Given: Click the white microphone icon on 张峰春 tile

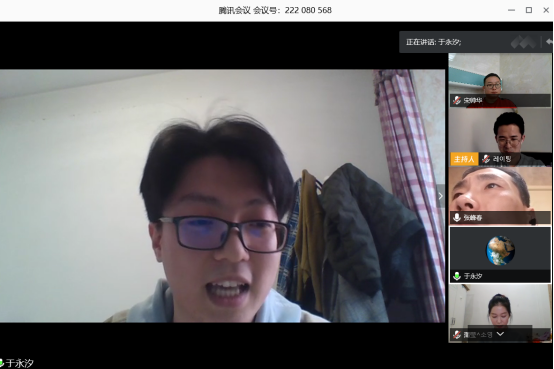Looking at the screenshot, I should click(457, 217).
